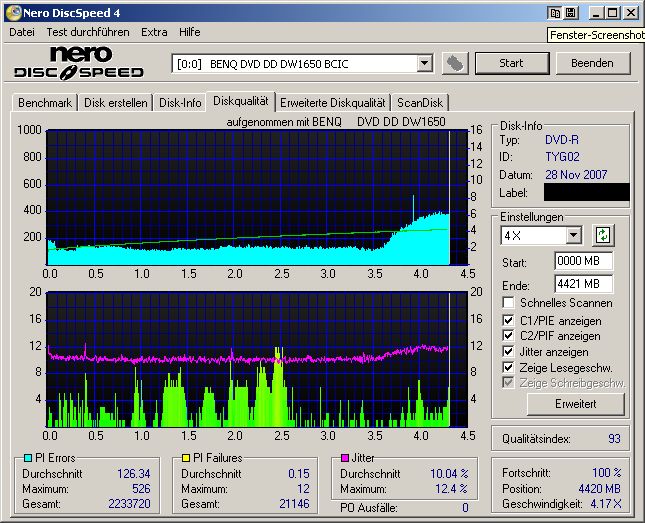This screenshot has width=645, height=523.
Task: Switch to the ScanDisk tab
Action: (x=420, y=102)
